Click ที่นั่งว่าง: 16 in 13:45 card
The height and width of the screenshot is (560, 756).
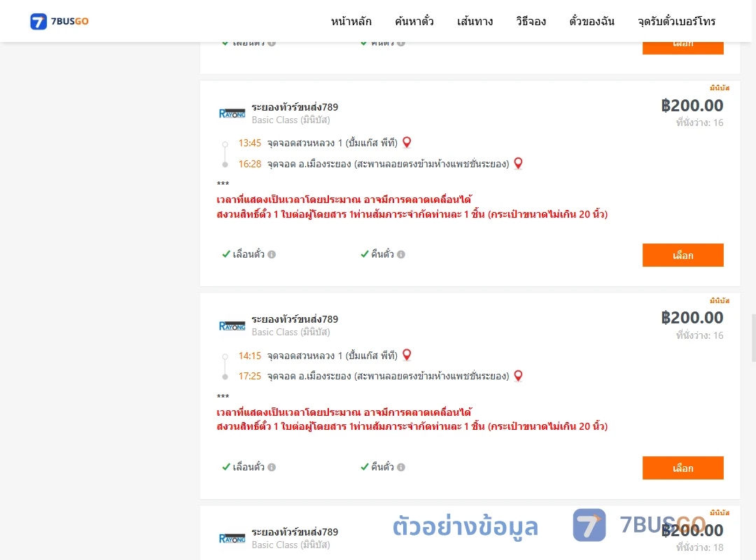(x=699, y=122)
